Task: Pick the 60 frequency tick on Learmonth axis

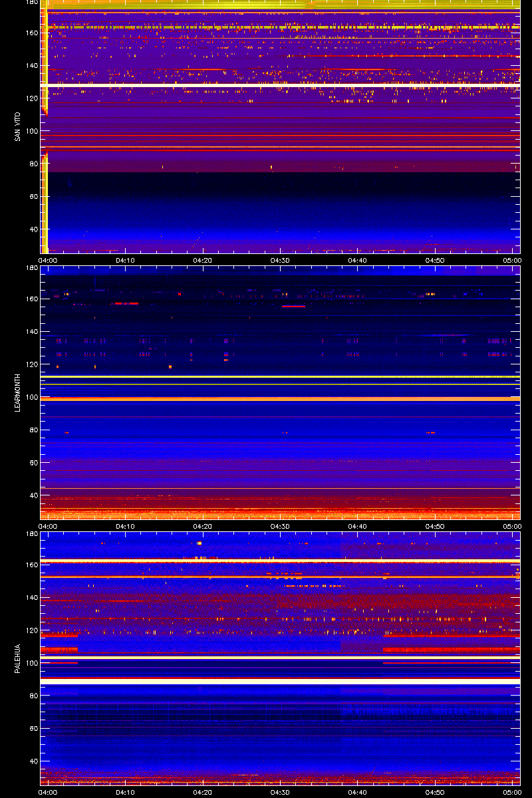Action: pyautogui.click(x=34, y=462)
